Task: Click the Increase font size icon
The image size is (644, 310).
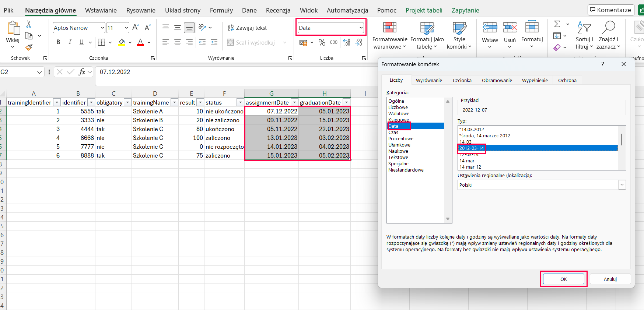Action: coord(136,28)
